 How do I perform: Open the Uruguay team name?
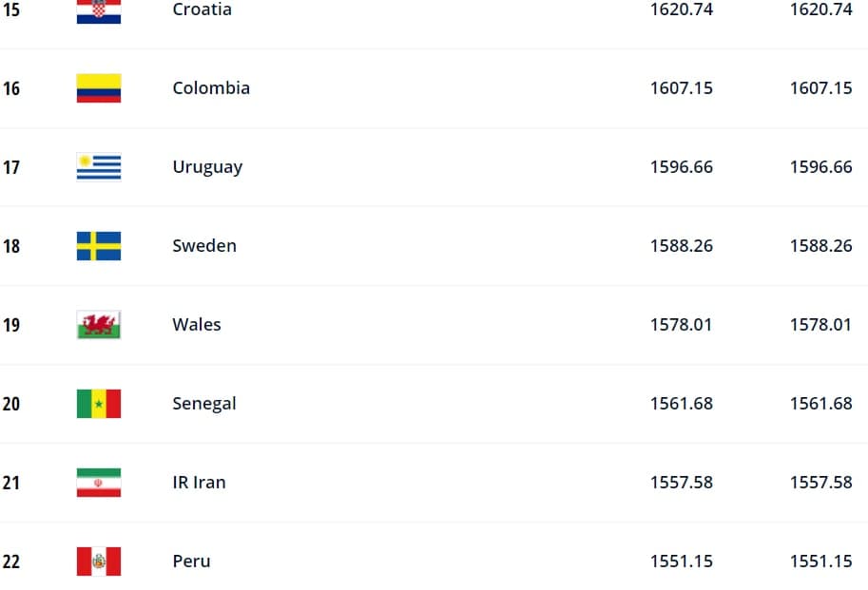pyautogui.click(x=207, y=167)
